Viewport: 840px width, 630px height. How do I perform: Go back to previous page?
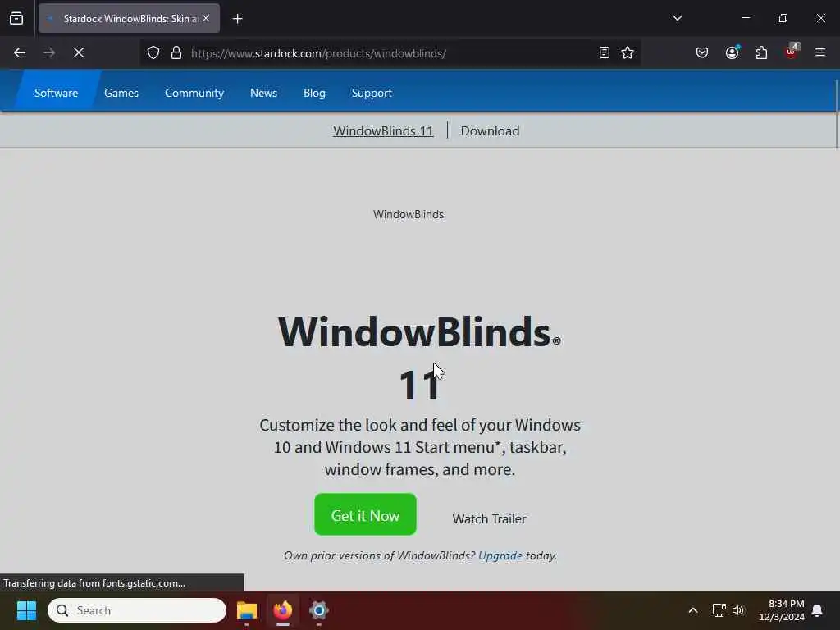tap(20, 52)
